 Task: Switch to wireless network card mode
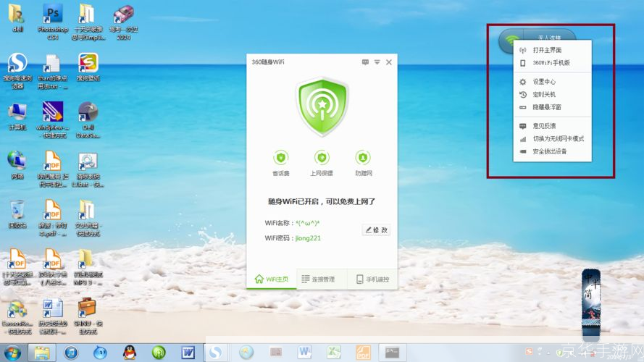coord(553,139)
